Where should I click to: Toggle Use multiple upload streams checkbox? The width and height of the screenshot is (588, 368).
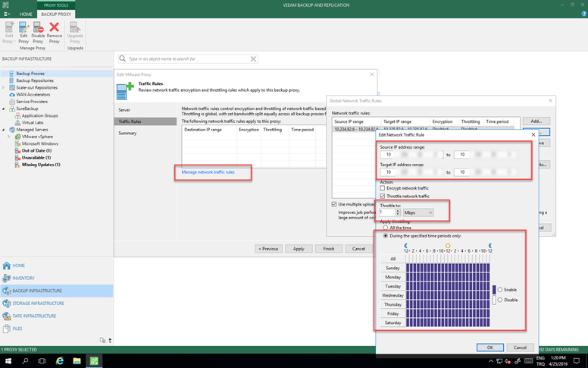pos(334,204)
